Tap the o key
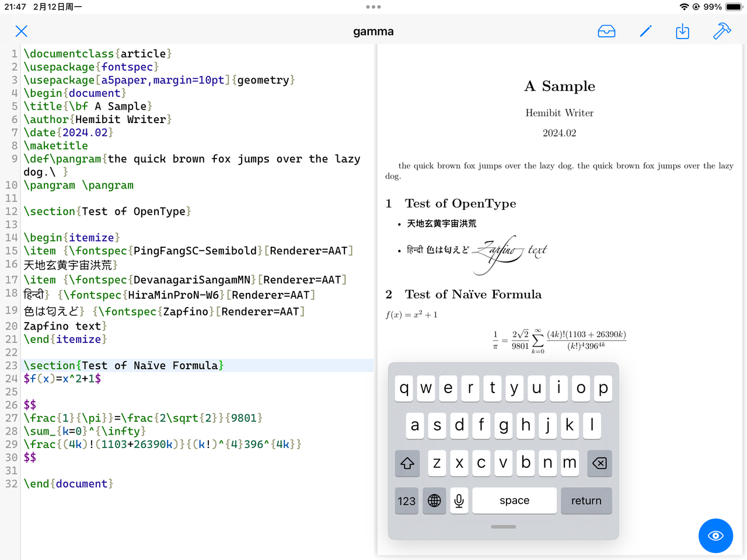 (x=581, y=388)
